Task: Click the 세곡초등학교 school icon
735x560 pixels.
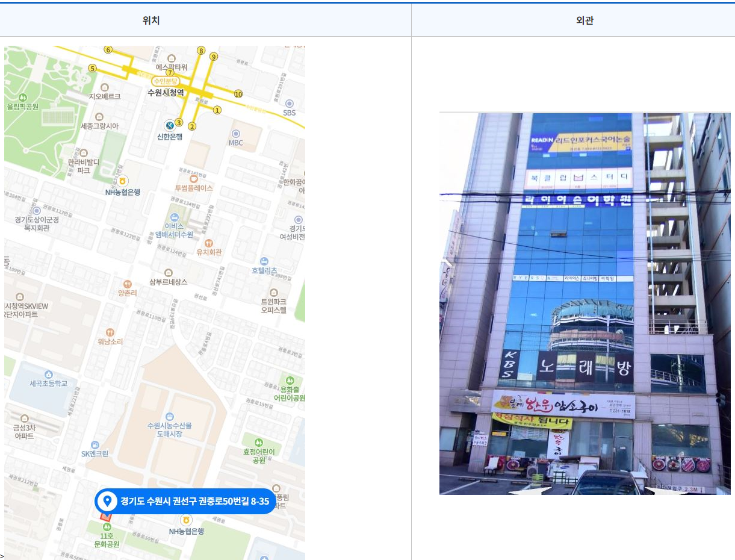Action: coord(49,375)
